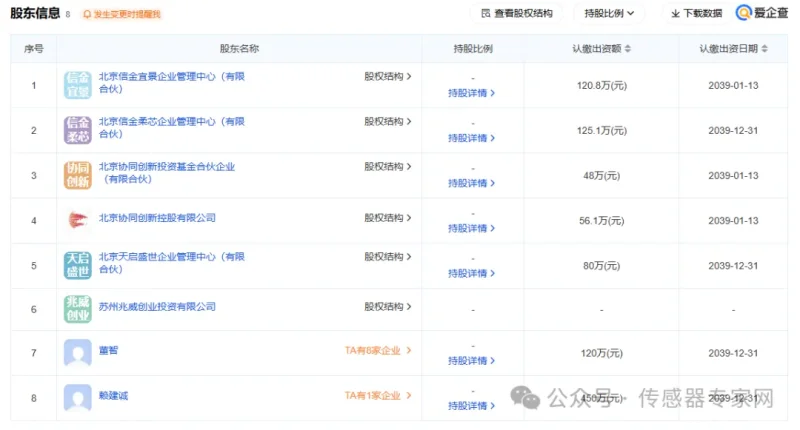Click the 120万(元) amount cell

[x=602, y=353]
